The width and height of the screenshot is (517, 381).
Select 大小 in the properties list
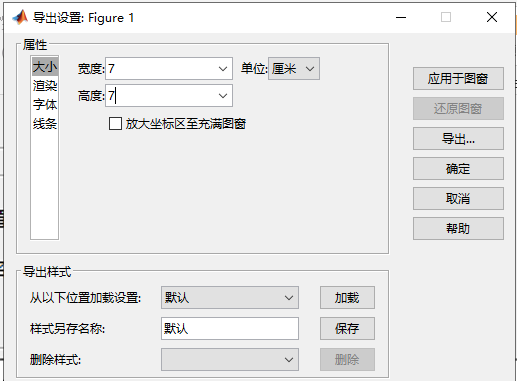tap(45, 67)
